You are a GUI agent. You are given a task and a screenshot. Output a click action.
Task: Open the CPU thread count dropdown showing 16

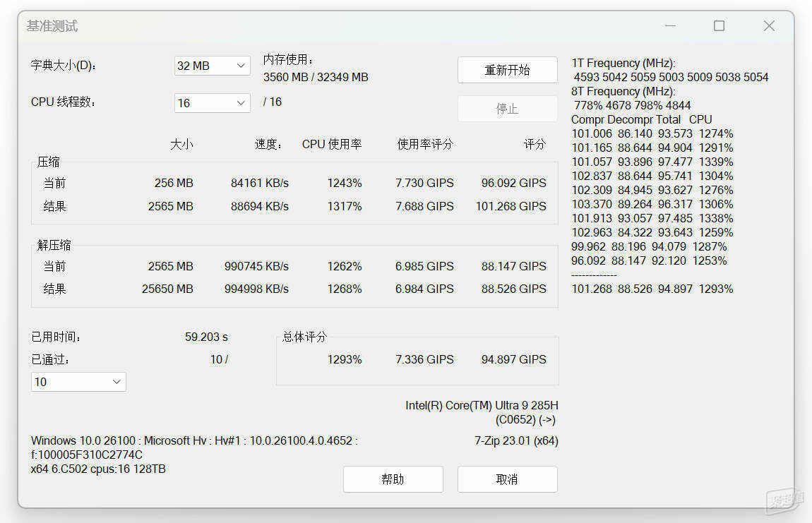tap(213, 103)
